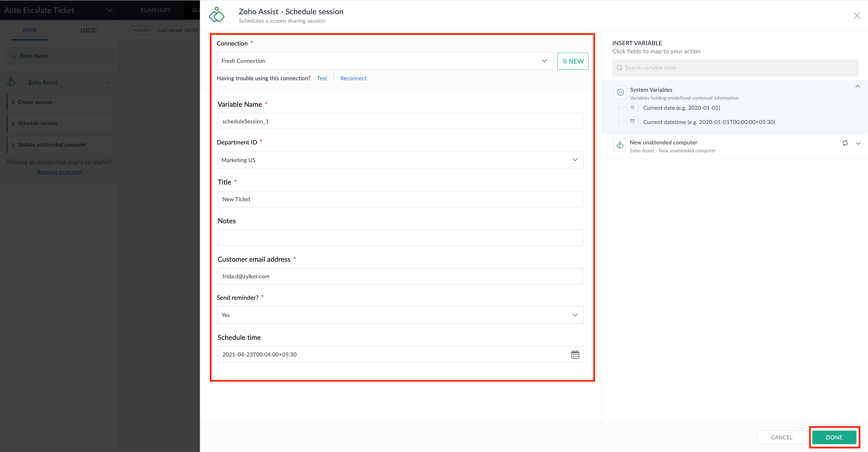Click NEW to add a connection
This screenshot has width=868, height=452.
click(572, 61)
